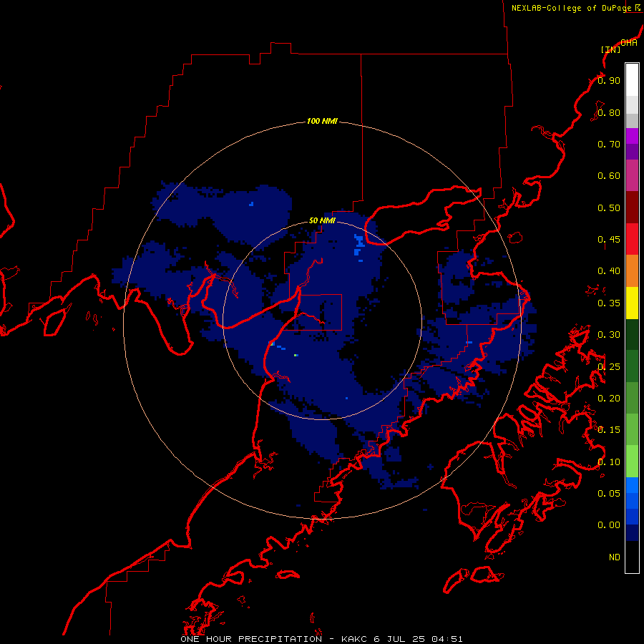Click the 04:51 timestamp text
Screen dimensions: 644x644
(x=447, y=639)
